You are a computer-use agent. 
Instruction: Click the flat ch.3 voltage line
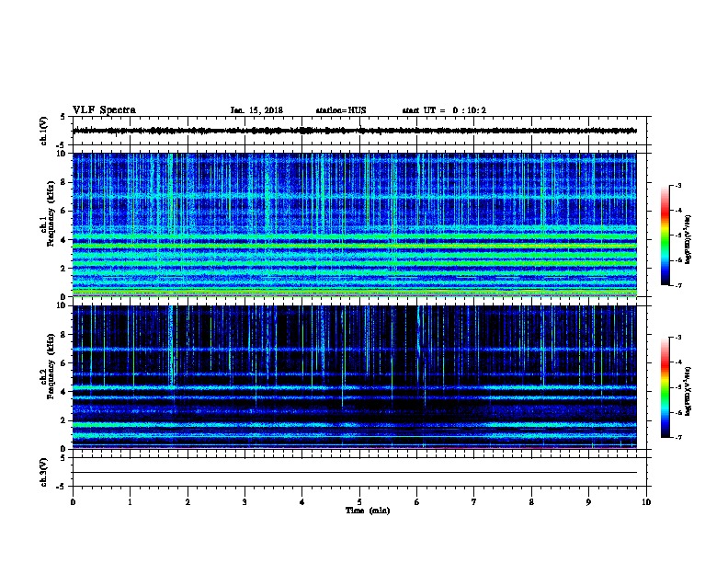click(355, 473)
